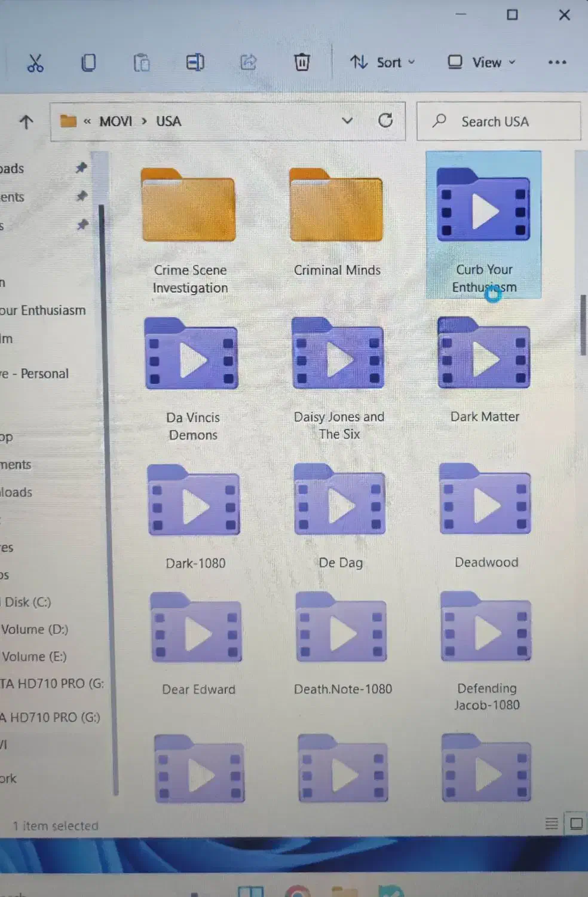
Task: Click the Rename icon in toolbar
Action: pos(195,63)
